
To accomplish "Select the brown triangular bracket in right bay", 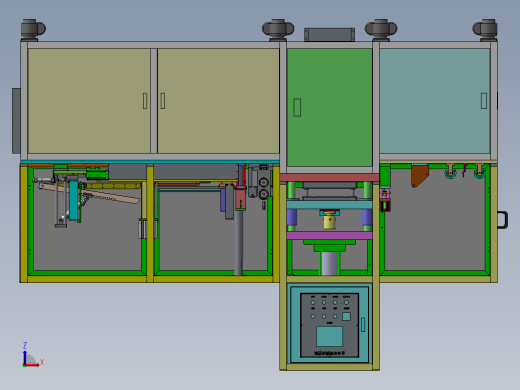I will [419, 176].
